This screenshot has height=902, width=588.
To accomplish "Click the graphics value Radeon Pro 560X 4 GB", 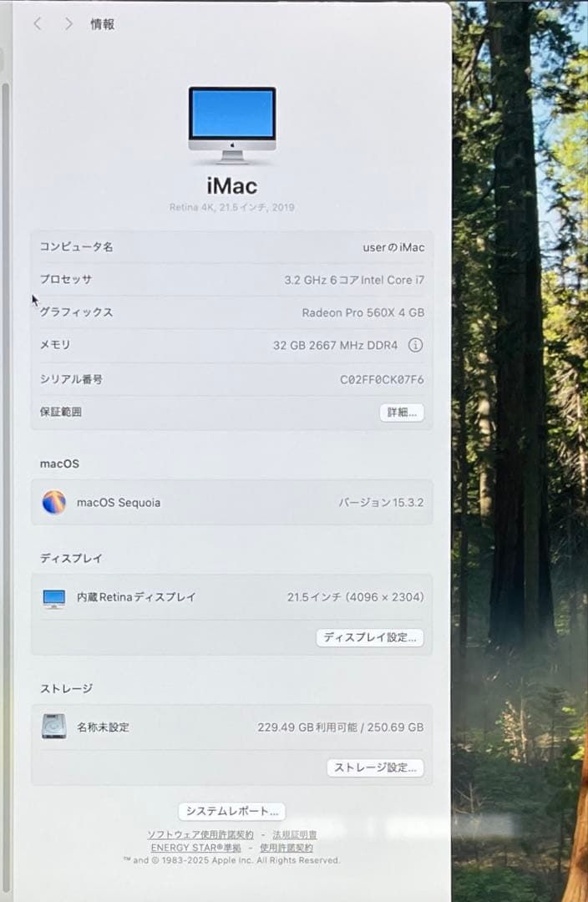I will coord(363,313).
